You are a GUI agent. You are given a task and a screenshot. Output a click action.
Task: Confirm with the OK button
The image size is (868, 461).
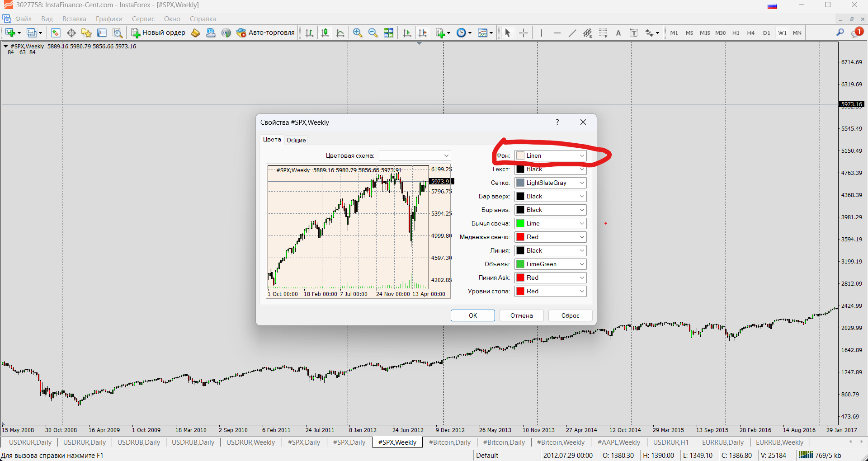click(x=473, y=315)
